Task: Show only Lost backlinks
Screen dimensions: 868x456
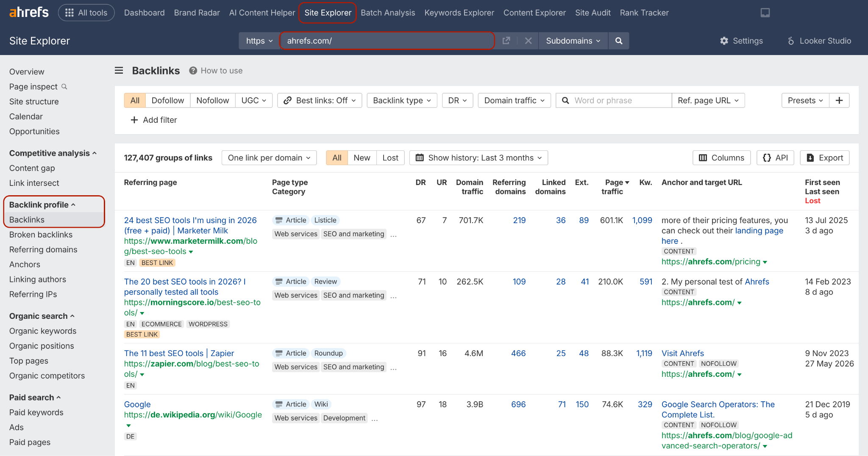Action: [x=390, y=158]
